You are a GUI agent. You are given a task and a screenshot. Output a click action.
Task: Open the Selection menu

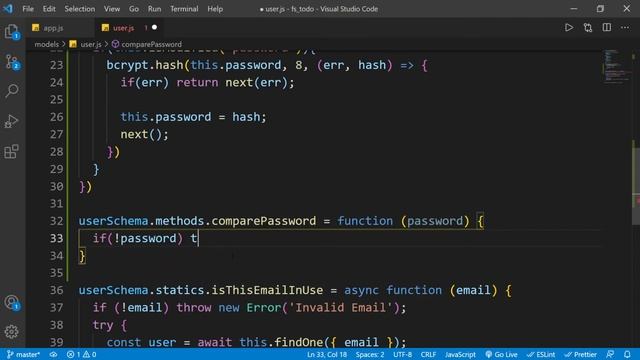pos(80,9)
